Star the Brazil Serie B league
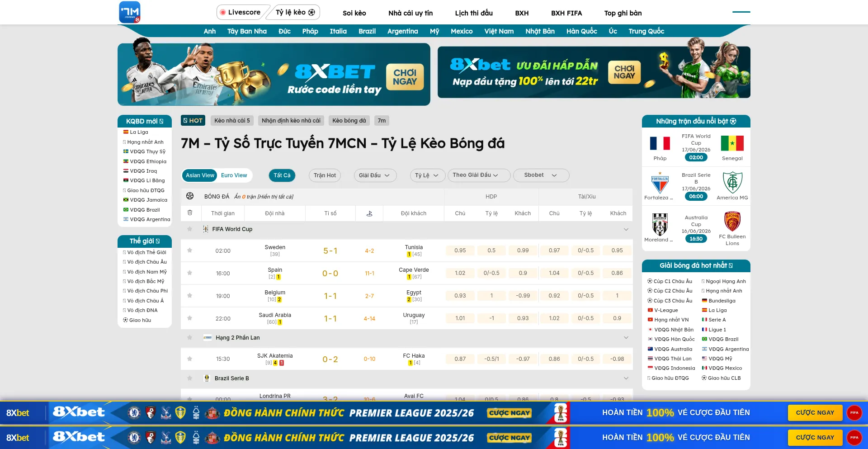 [190, 378]
